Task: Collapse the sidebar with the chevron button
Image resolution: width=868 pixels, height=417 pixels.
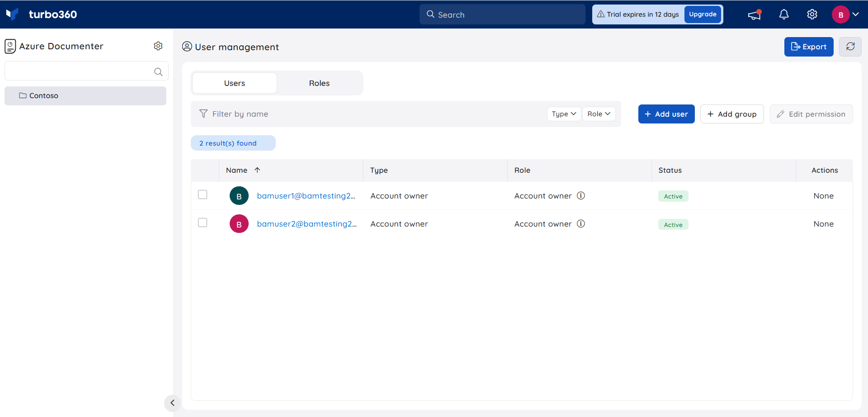Action: tap(172, 403)
